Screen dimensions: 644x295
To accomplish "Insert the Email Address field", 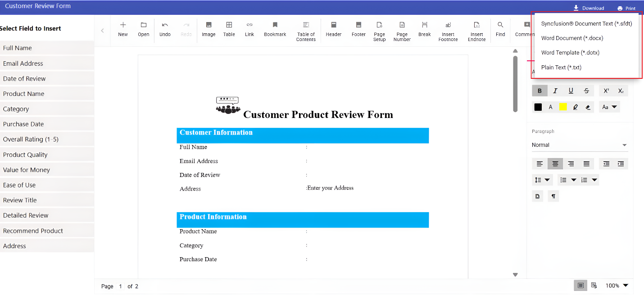I will coord(47,63).
